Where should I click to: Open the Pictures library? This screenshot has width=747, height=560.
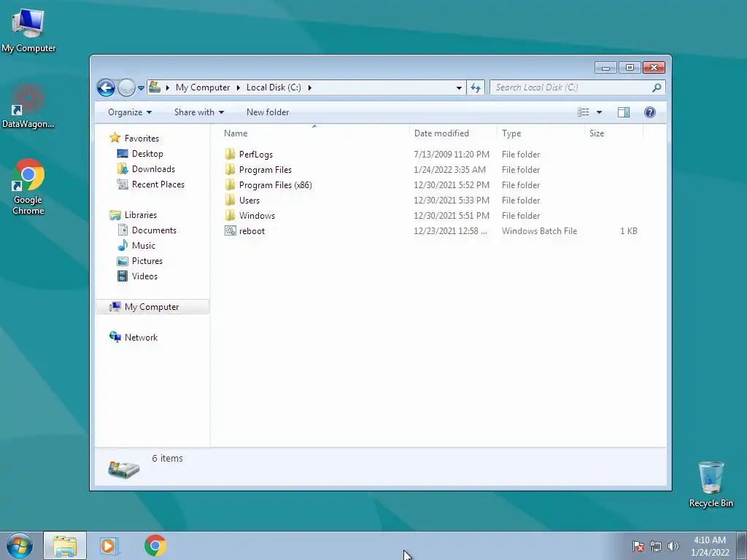pos(147,261)
